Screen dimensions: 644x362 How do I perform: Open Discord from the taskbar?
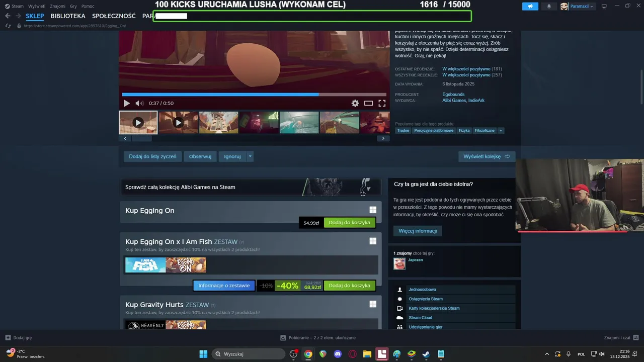pyautogui.click(x=338, y=354)
